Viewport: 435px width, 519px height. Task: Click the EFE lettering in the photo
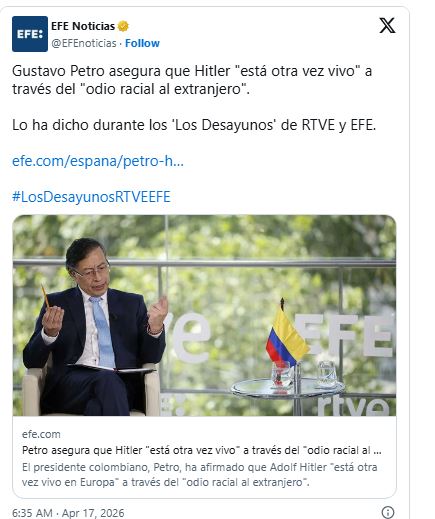point(344,335)
